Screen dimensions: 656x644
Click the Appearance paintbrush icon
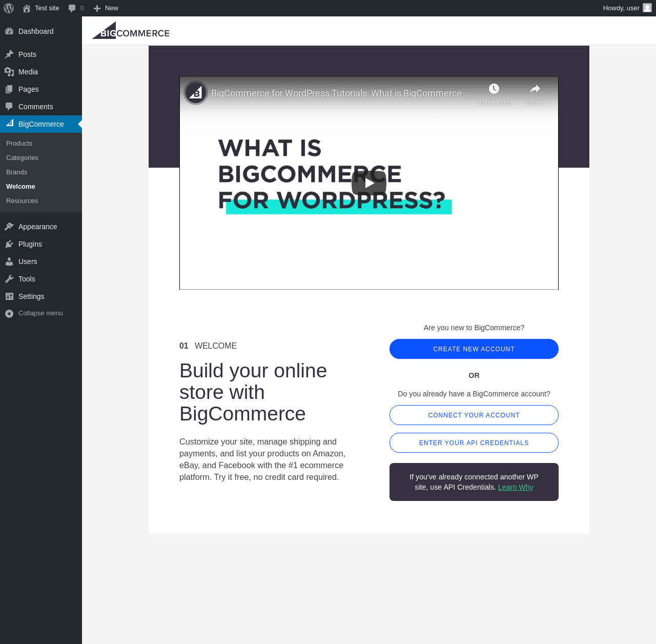coord(9,227)
